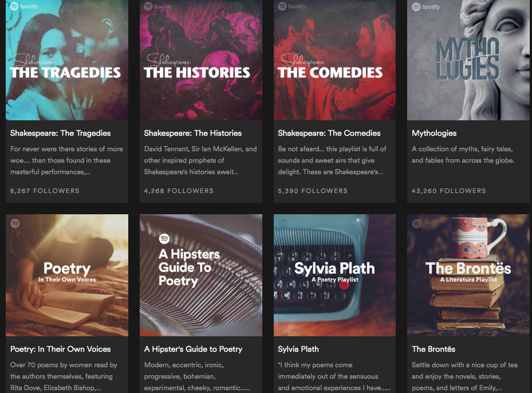Click the 5,390 followers count on The Comedies

click(x=313, y=191)
